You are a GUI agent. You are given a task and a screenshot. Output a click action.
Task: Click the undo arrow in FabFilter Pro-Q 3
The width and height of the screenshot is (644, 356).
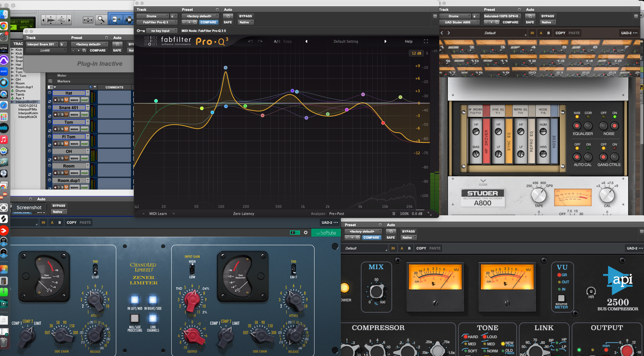pyautogui.click(x=251, y=41)
